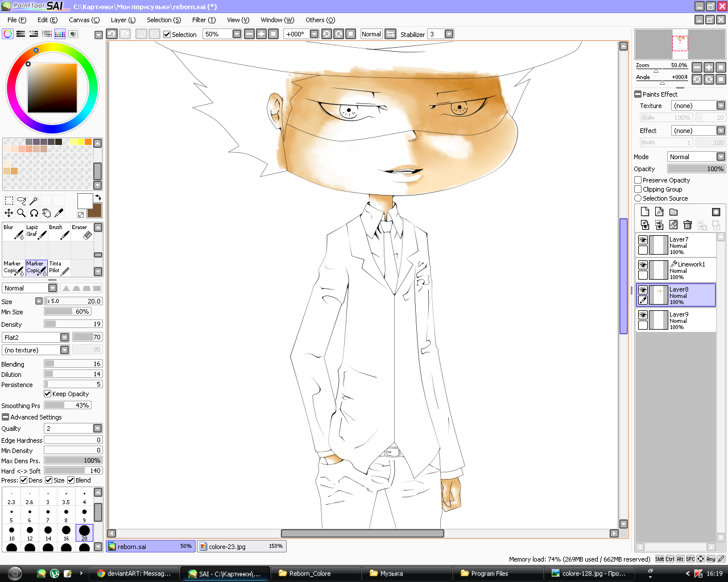Enable Preserve Opacity for layer
728x582 pixels.
(638, 180)
